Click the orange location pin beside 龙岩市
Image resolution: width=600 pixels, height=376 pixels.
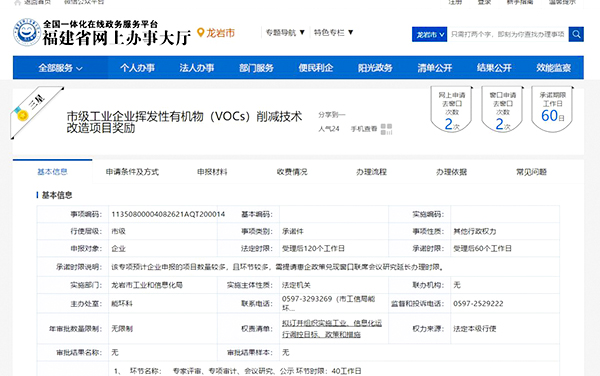(x=201, y=33)
